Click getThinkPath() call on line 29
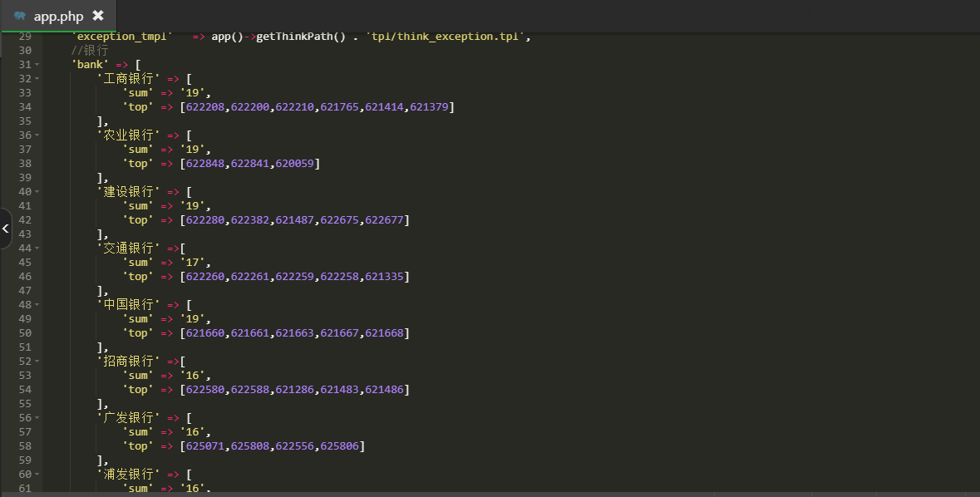Screen dimensions: 980x497 pos(301,37)
